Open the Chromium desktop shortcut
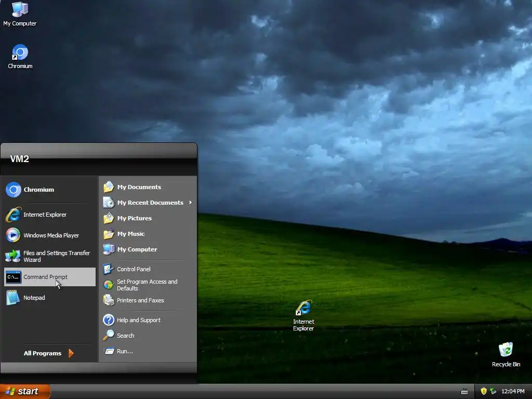 tap(20, 57)
